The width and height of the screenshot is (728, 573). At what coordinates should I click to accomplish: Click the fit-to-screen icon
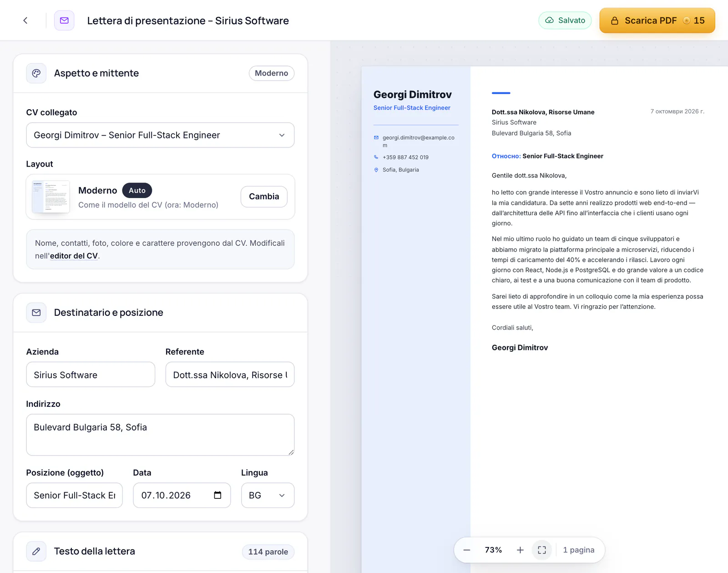pos(542,550)
